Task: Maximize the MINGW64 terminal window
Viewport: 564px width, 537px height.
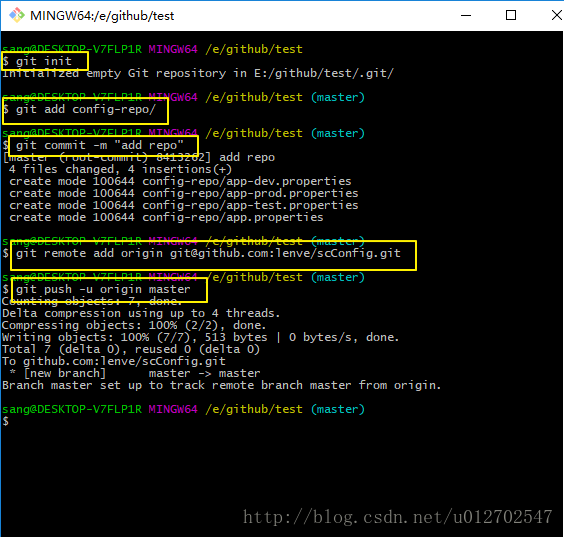Action: [x=511, y=15]
